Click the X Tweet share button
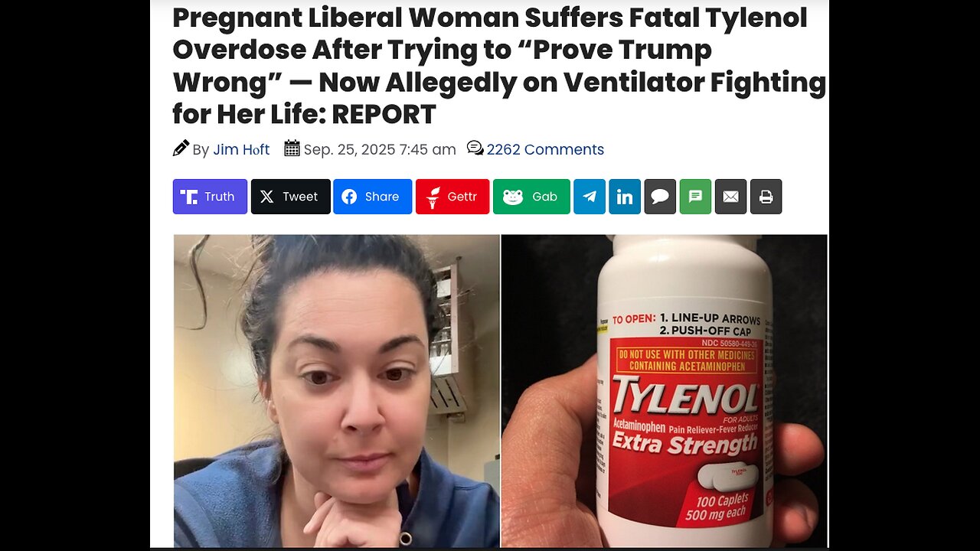The image size is (980, 551). point(291,197)
